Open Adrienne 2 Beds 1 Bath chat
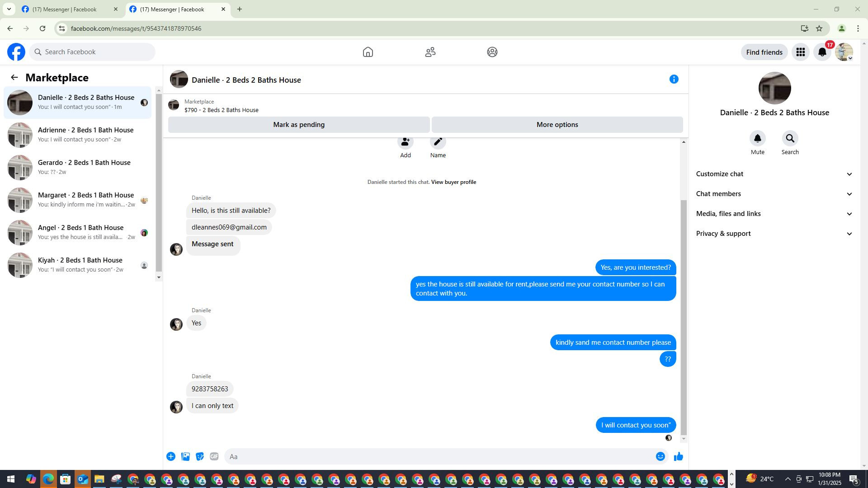The width and height of the screenshot is (868, 488). [x=78, y=135]
